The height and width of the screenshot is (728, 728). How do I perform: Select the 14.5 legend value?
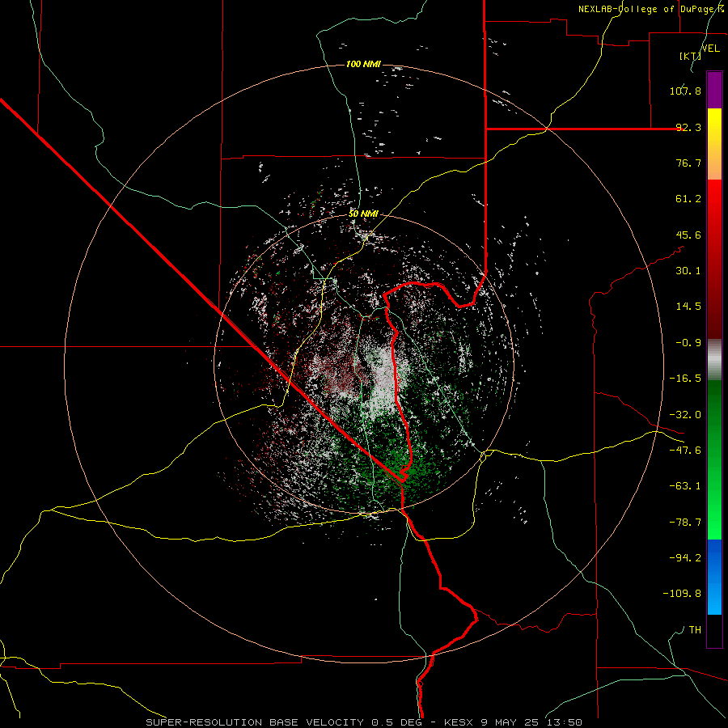pyautogui.click(x=688, y=307)
